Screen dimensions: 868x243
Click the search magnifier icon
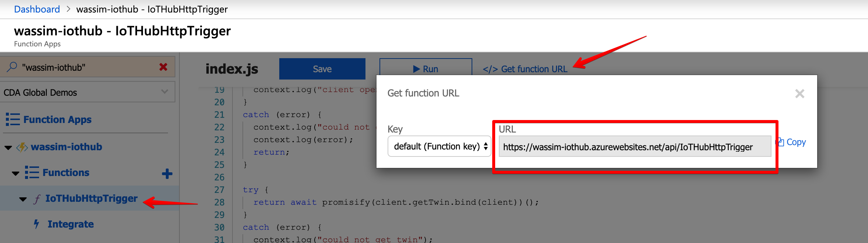[x=12, y=67]
